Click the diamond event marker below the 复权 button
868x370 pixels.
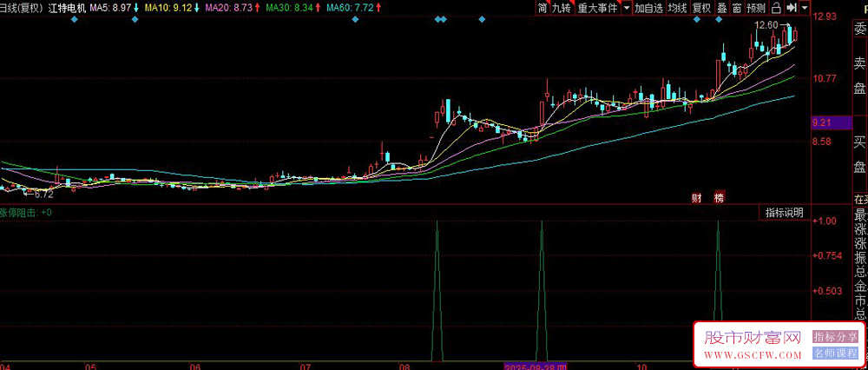coord(697,20)
